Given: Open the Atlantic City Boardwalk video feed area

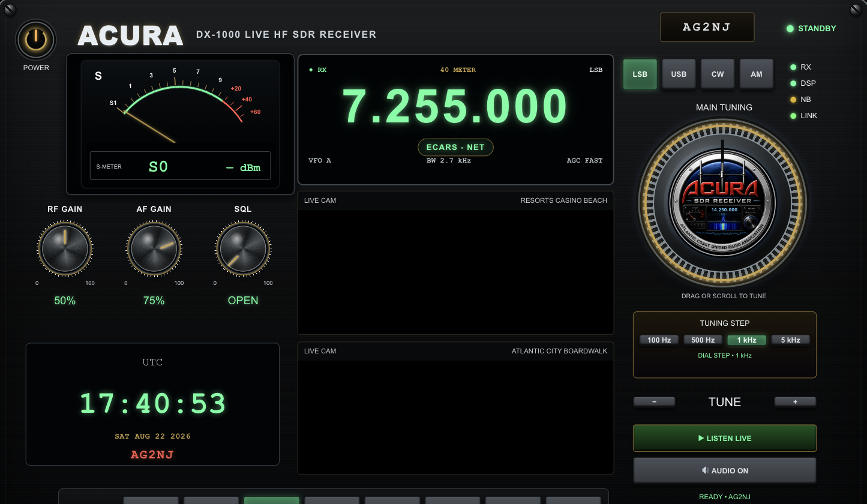Looking at the screenshot, I should coord(455,417).
